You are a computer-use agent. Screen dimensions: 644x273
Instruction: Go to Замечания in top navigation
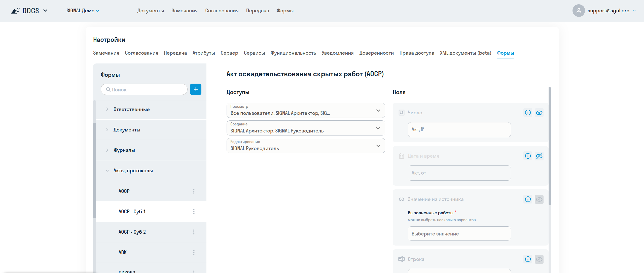pyautogui.click(x=185, y=11)
